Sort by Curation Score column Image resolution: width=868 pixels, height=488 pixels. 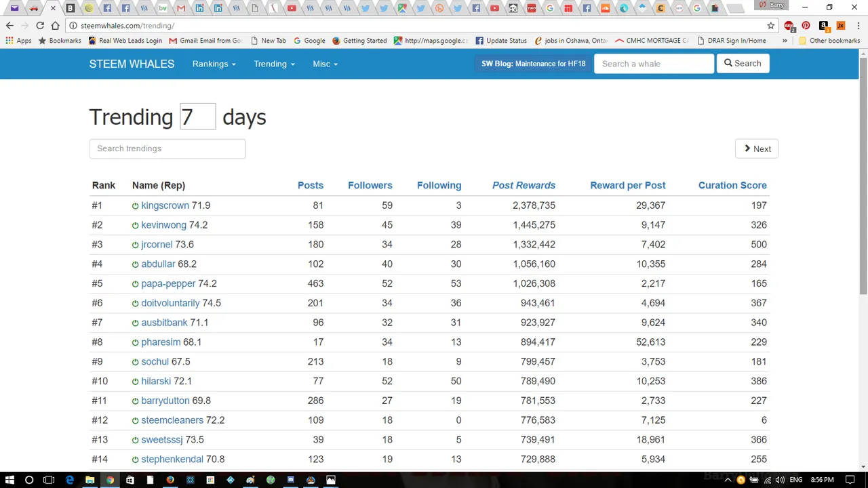[x=732, y=185]
